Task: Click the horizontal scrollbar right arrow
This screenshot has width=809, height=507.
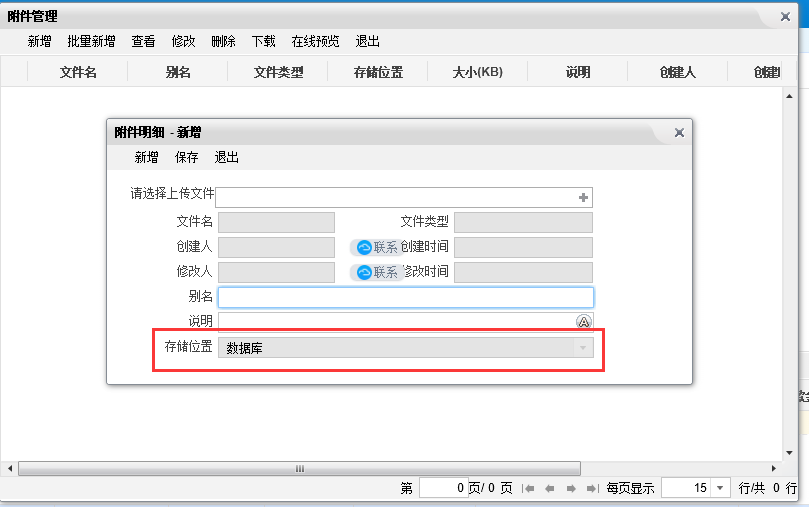Action: [x=773, y=468]
